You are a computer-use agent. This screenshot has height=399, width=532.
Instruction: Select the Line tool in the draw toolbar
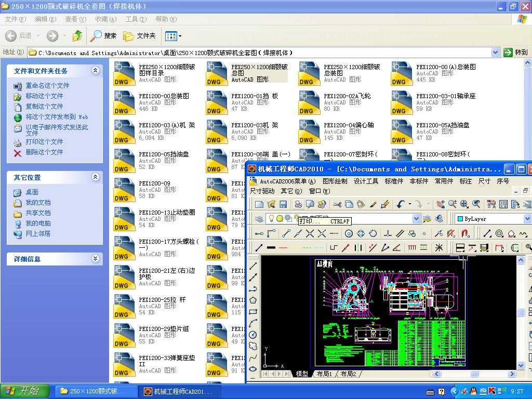[x=253, y=267]
